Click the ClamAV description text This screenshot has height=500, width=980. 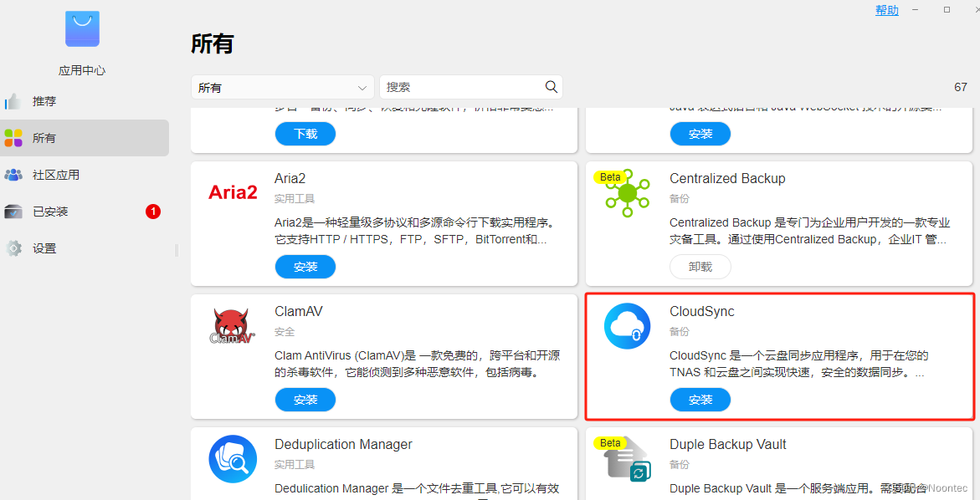click(x=418, y=364)
